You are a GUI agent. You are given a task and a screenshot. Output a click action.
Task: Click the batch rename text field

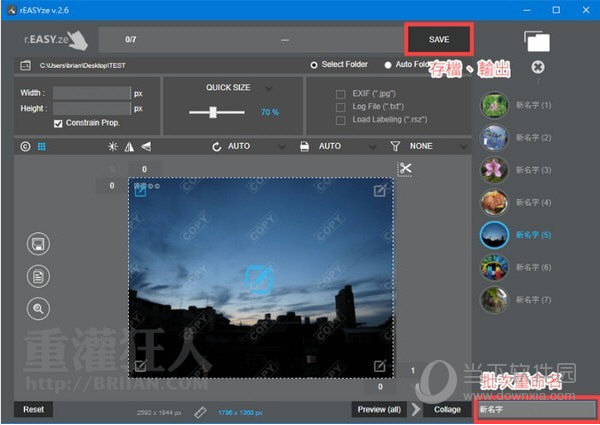(537, 410)
